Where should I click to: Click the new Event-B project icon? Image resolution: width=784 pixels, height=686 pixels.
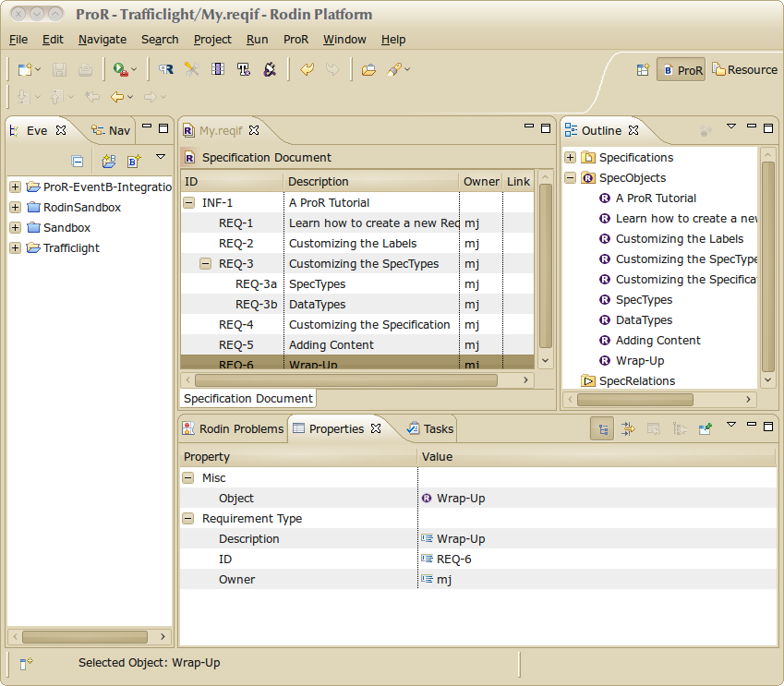tap(108, 161)
